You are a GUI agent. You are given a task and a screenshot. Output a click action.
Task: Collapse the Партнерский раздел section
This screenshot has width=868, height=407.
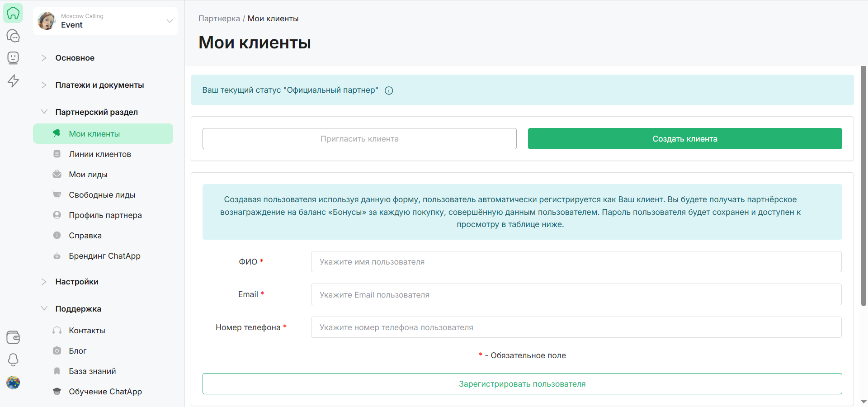[x=96, y=112]
